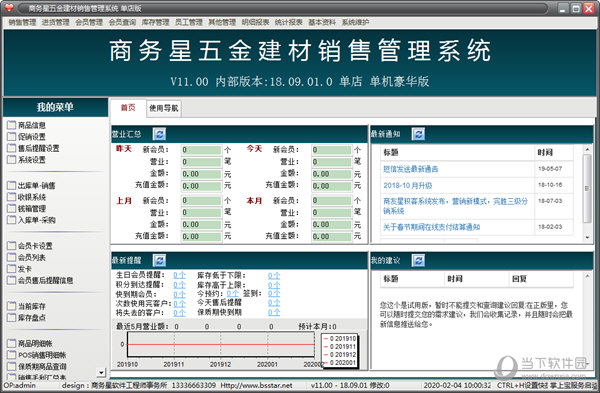Click the 最新通知 list scrollbar thumb
The width and height of the screenshot is (600, 393).
coord(587,188)
